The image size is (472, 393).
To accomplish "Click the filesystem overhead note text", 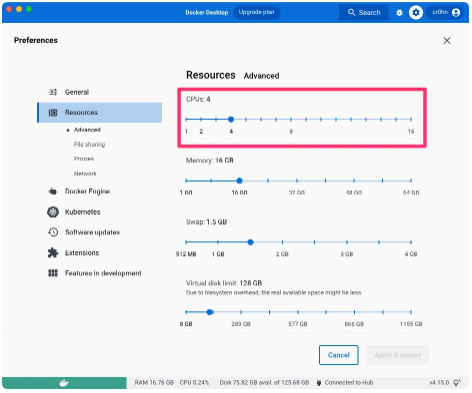I will point(273,293).
